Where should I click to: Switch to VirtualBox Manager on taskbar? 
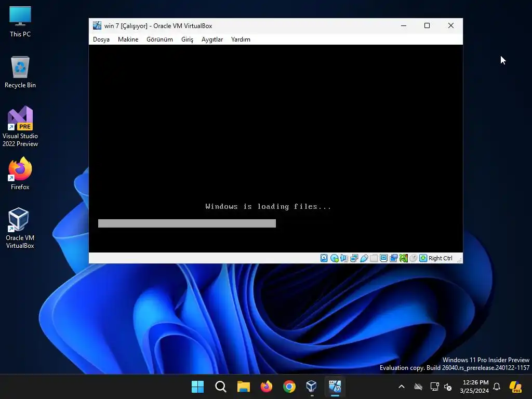312,387
